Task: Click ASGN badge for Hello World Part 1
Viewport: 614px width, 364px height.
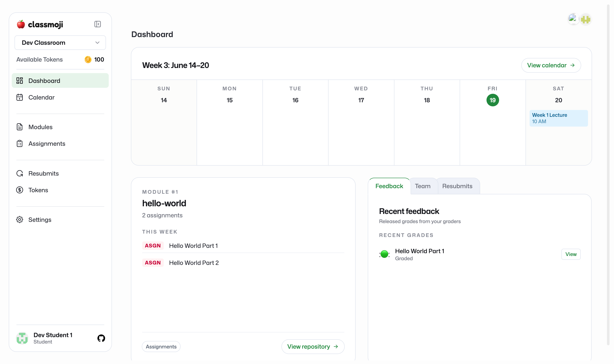Action: pyautogui.click(x=153, y=246)
